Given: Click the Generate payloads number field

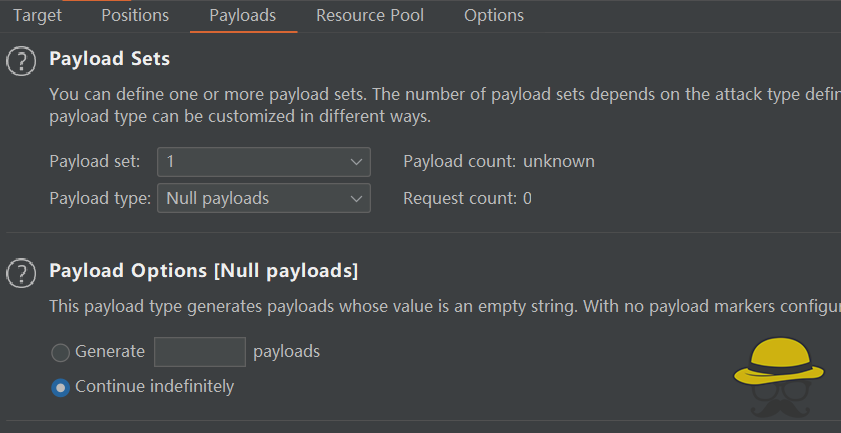Looking at the screenshot, I should tap(200, 352).
